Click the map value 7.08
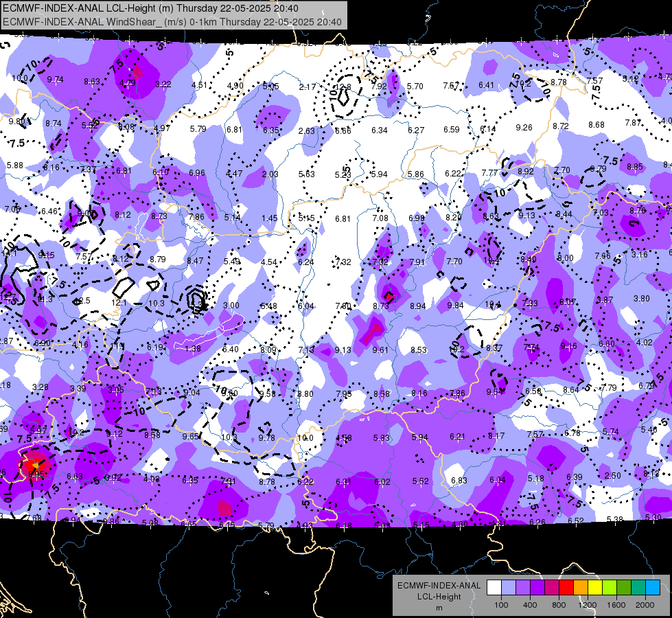The width and height of the screenshot is (672, 618). point(380,218)
